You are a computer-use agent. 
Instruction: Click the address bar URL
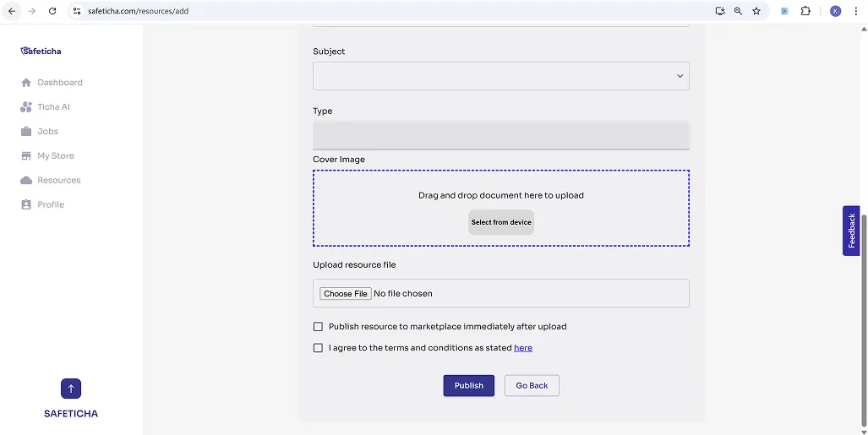pos(139,11)
